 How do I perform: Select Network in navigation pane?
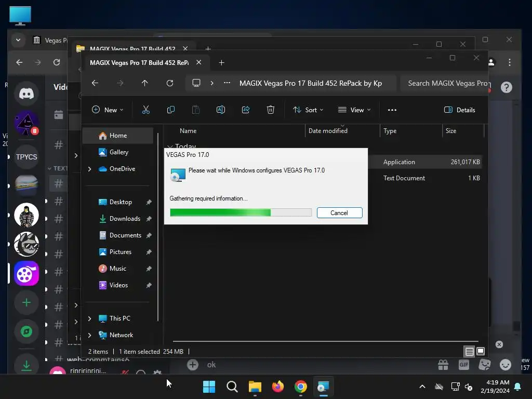click(x=121, y=335)
